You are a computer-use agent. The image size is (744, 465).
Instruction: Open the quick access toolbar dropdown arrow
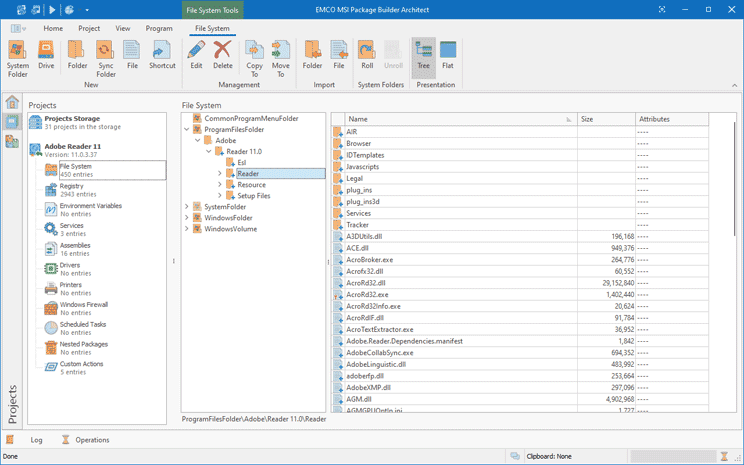[x=87, y=10]
